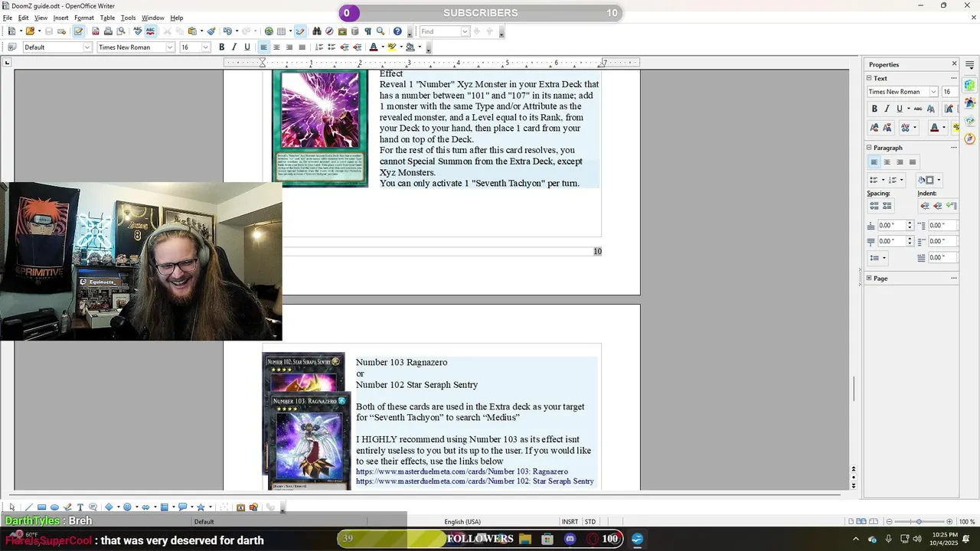Open sidebar Font Name dropdown
This screenshot has height=551, width=980.
coord(933,92)
